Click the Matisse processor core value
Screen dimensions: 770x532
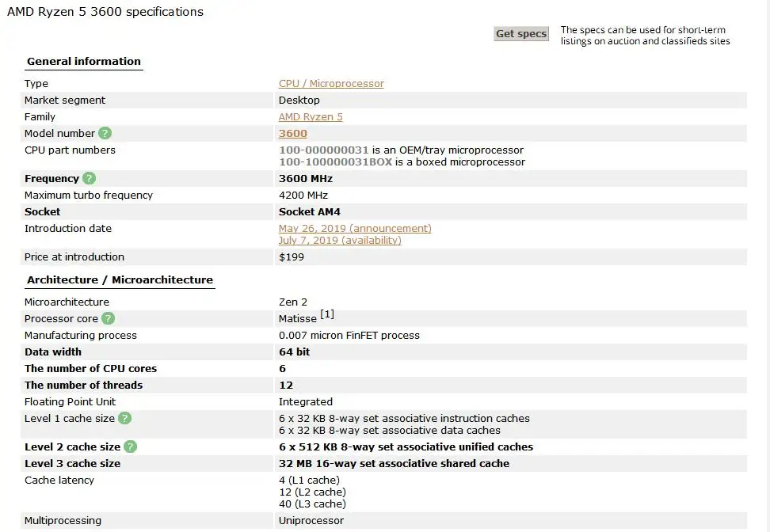point(298,318)
